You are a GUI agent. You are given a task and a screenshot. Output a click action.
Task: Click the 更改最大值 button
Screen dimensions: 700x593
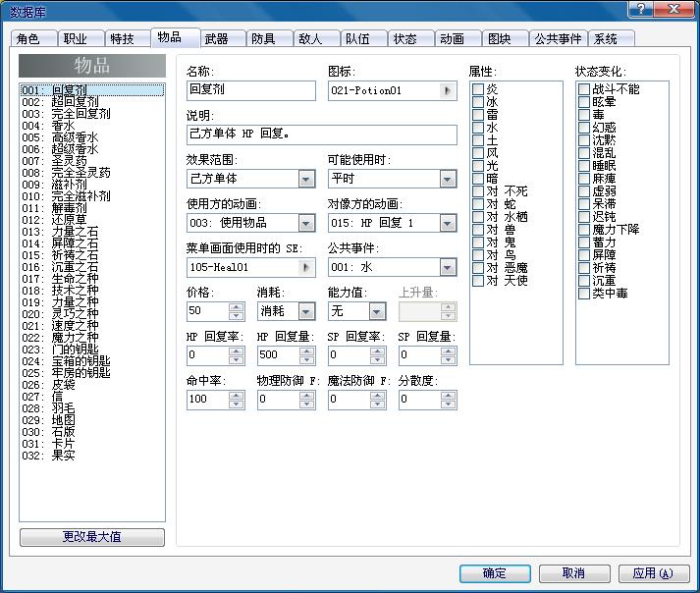[92, 537]
